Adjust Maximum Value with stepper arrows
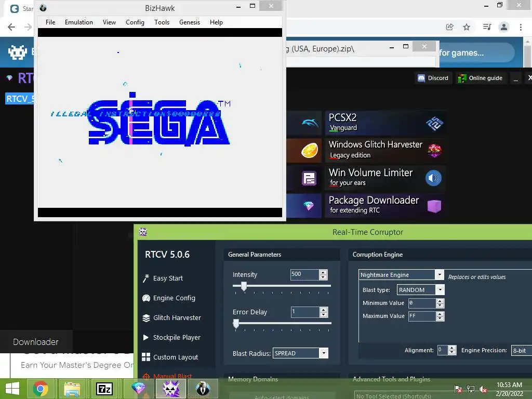Viewport: 532px width, 399px height. tap(440, 316)
